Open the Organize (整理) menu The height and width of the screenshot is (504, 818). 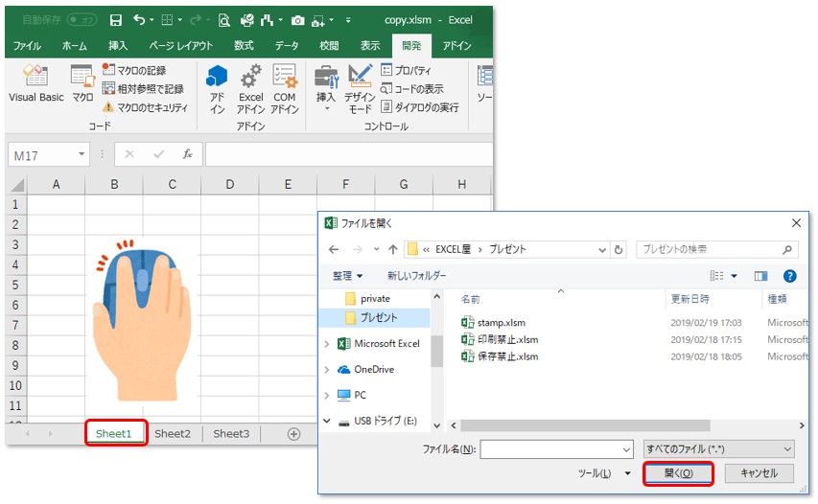(x=348, y=276)
